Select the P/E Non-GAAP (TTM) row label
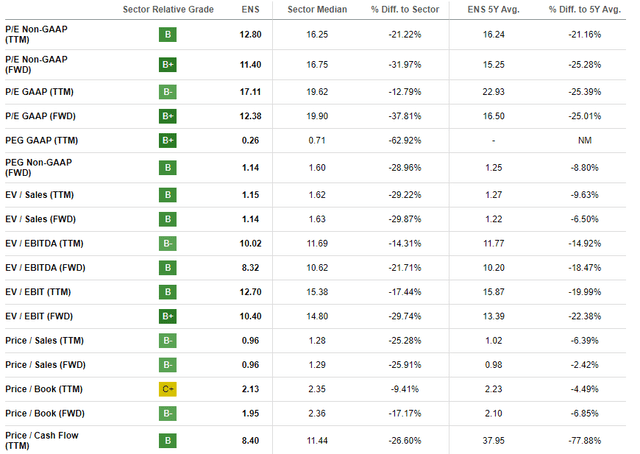This screenshot has width=640, height=454. click(36, 35)
